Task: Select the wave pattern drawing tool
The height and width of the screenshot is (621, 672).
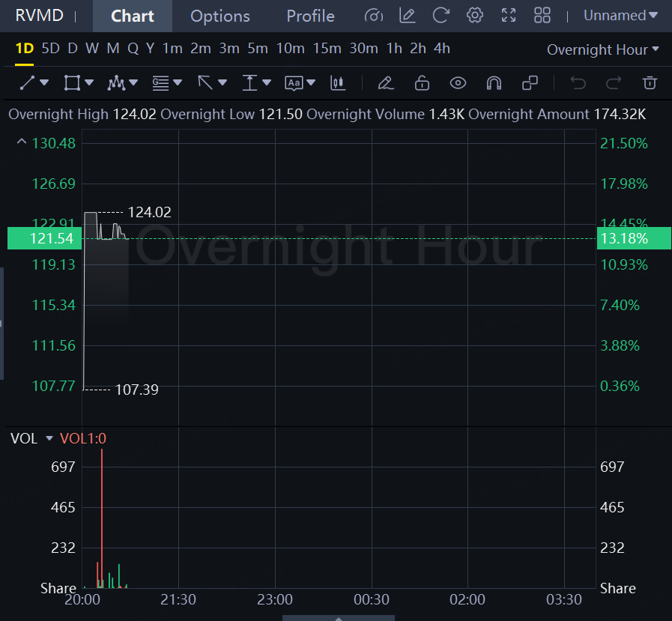Action: tap(115, 82)
